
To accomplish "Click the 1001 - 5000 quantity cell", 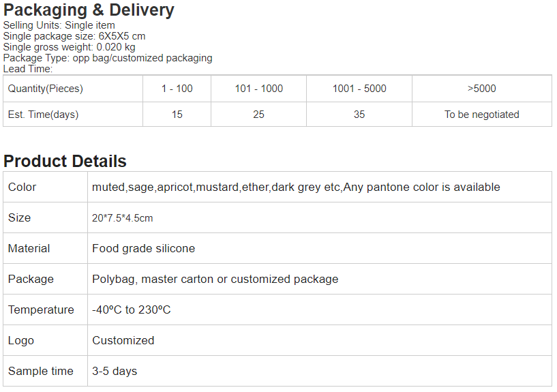I will [x=359, y=89].
